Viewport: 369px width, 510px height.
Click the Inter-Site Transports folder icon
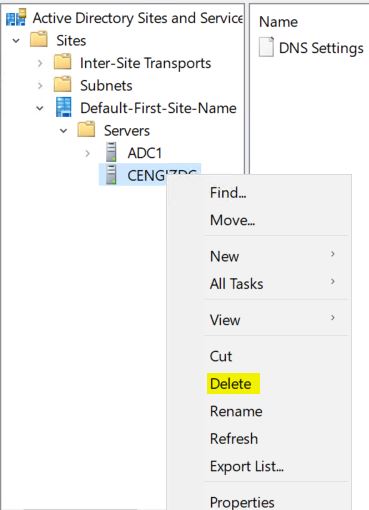(x=62, y=62)
